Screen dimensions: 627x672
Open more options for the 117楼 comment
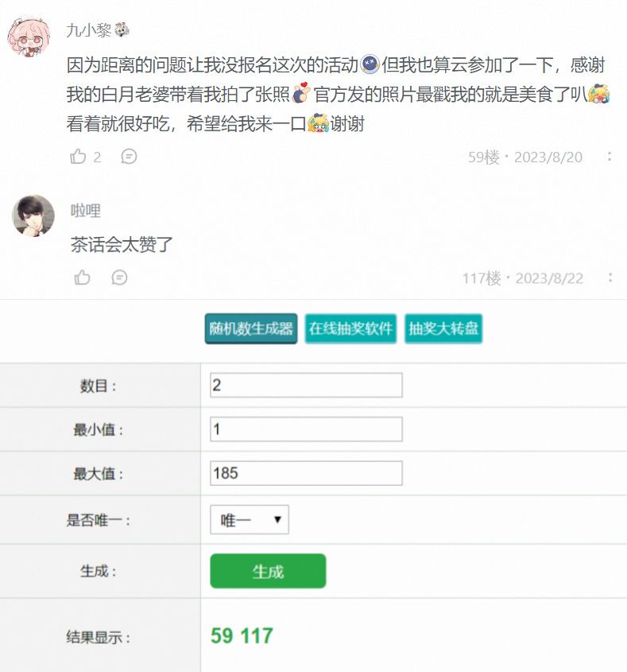pyautogui.click(x=610, y=278)
